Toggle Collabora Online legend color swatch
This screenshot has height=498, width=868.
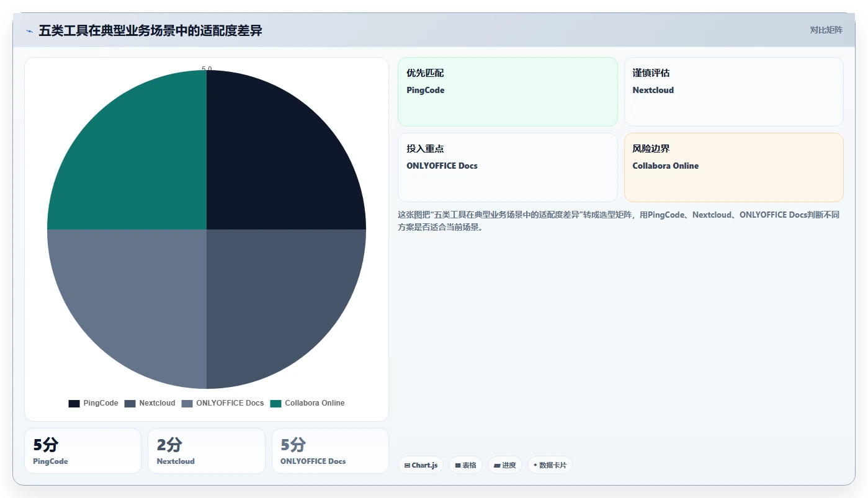[x=275, y=404]
